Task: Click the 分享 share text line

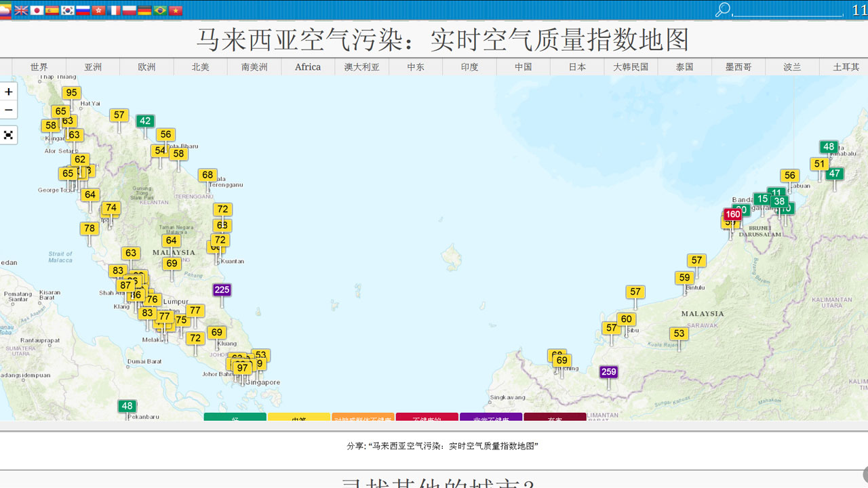Action: (x=443, y=446)
